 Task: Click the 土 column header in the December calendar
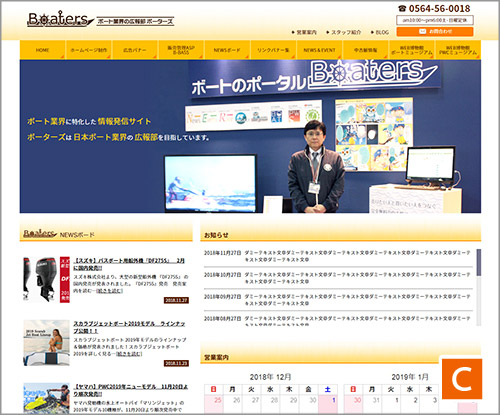tap(328, 389)
